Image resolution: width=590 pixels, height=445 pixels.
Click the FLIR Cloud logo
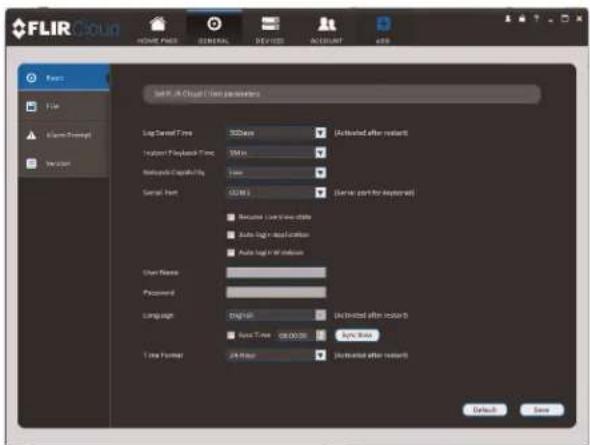(x=65, y=29)
